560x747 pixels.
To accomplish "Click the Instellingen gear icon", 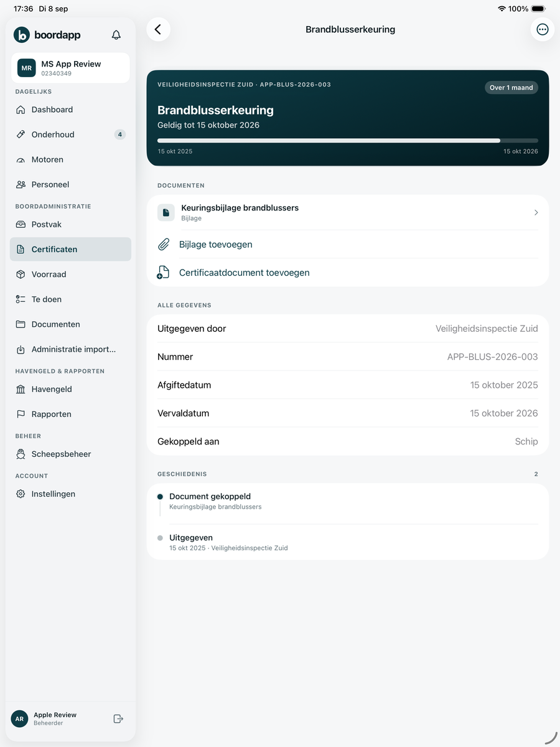I will tap(21, 494).
